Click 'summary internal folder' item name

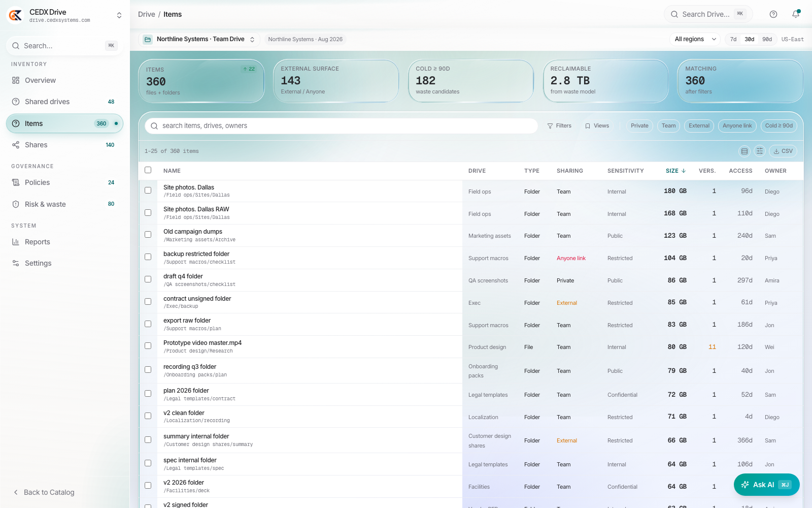(196, 436)
